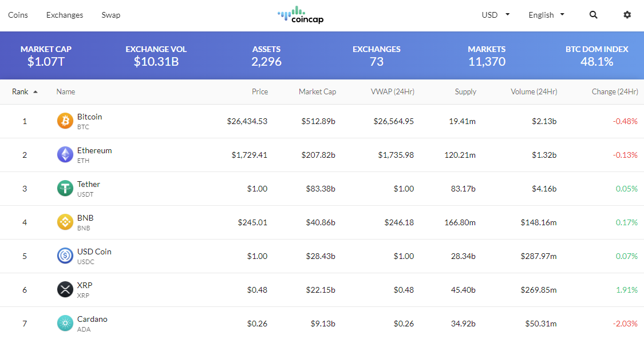Click the Cardano coin icon

point(65,323)
